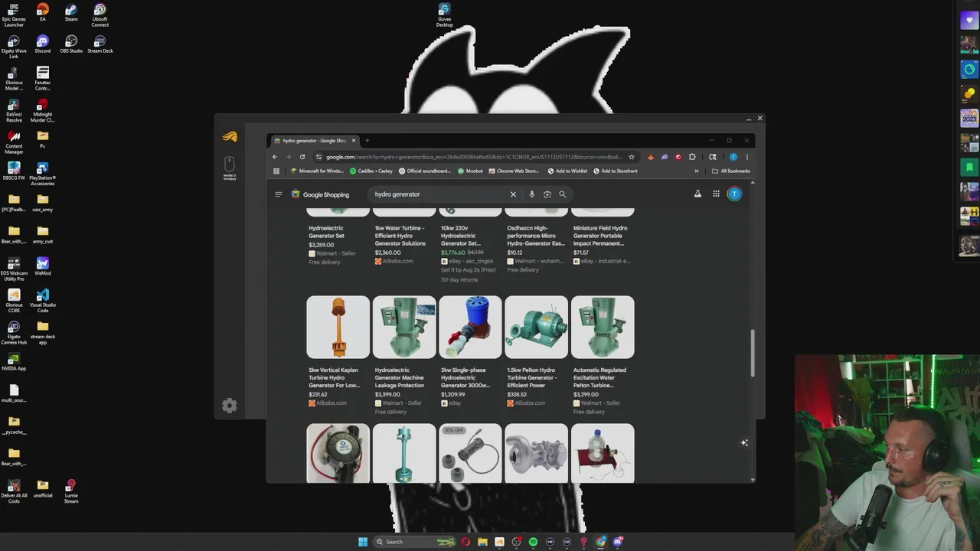Open Govee Desktop shortcut
The height and width of the screenshot is (551, 980).
tap(444, 15)
